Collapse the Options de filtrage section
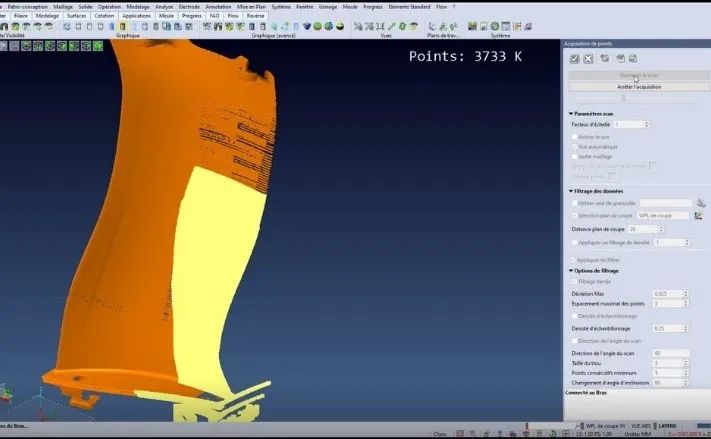The image size is (711, 439). click(x=571, y=270)
